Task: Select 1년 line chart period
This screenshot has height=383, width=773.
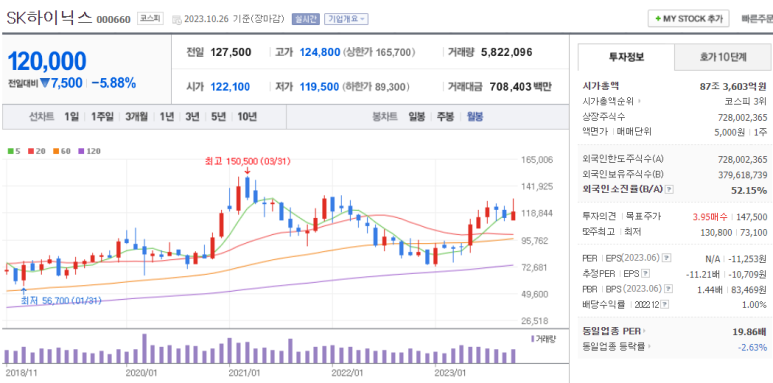Action: click(167, 117)
